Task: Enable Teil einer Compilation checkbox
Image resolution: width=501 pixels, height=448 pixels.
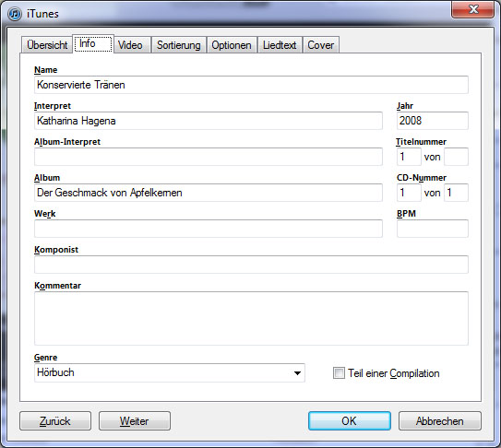Action: pyautogui.click(x=339, y=372)
